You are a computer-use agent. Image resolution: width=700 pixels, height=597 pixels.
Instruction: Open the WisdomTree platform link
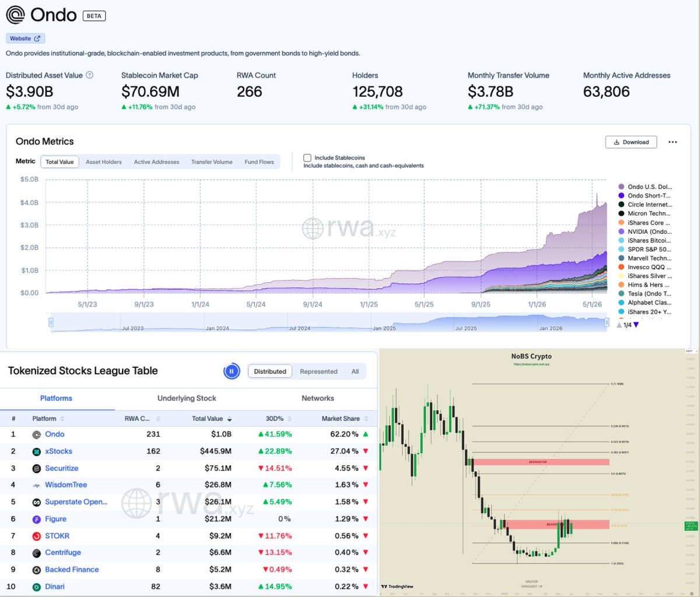coord(66,484)
